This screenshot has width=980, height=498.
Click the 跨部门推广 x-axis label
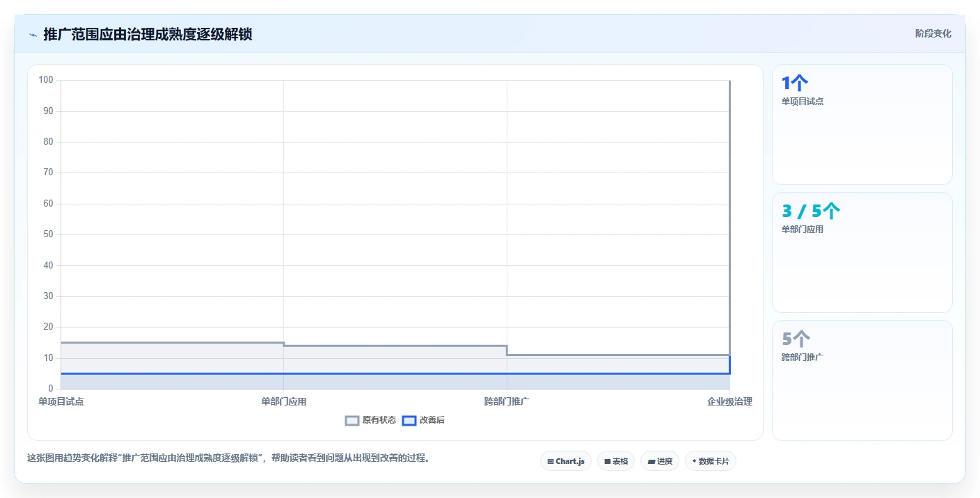click(x=507, y=401)
